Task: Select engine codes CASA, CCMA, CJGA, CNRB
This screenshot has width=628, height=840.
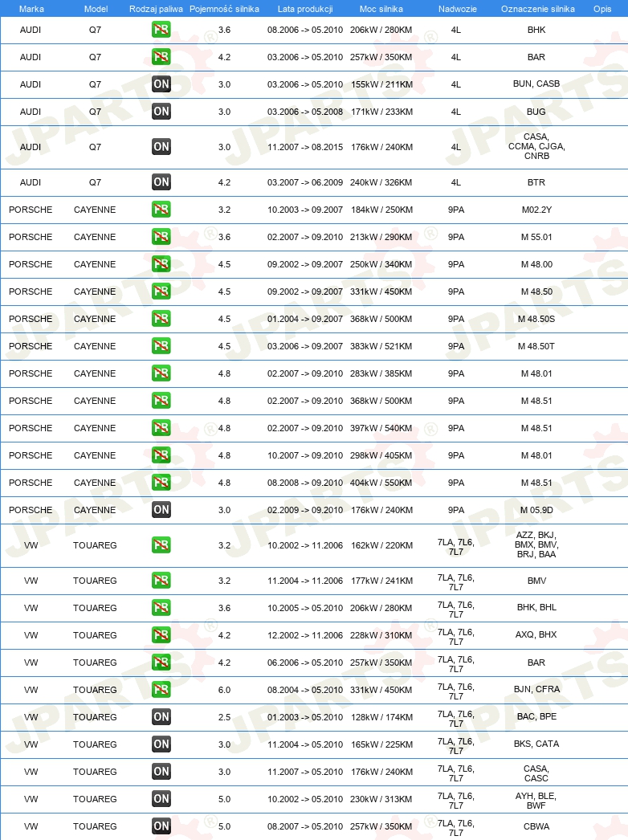Action: 536,146
